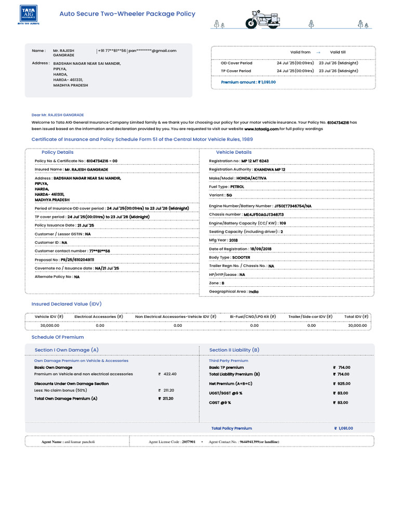
Task: Select the Net Premium (A+B+C) amount 925.00
Action: [x=342, y=384]
